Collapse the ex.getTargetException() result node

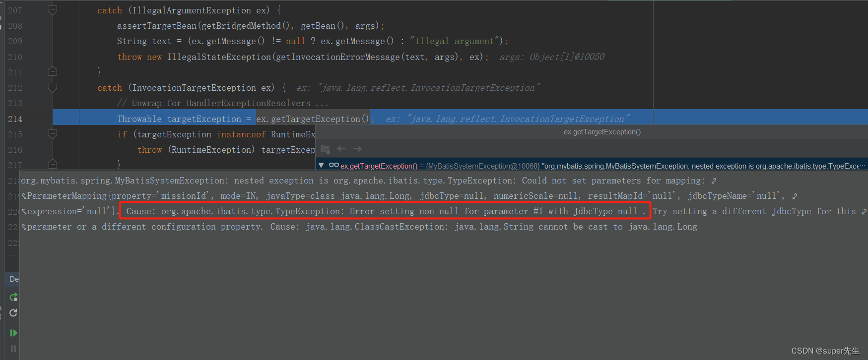point(321,165)
